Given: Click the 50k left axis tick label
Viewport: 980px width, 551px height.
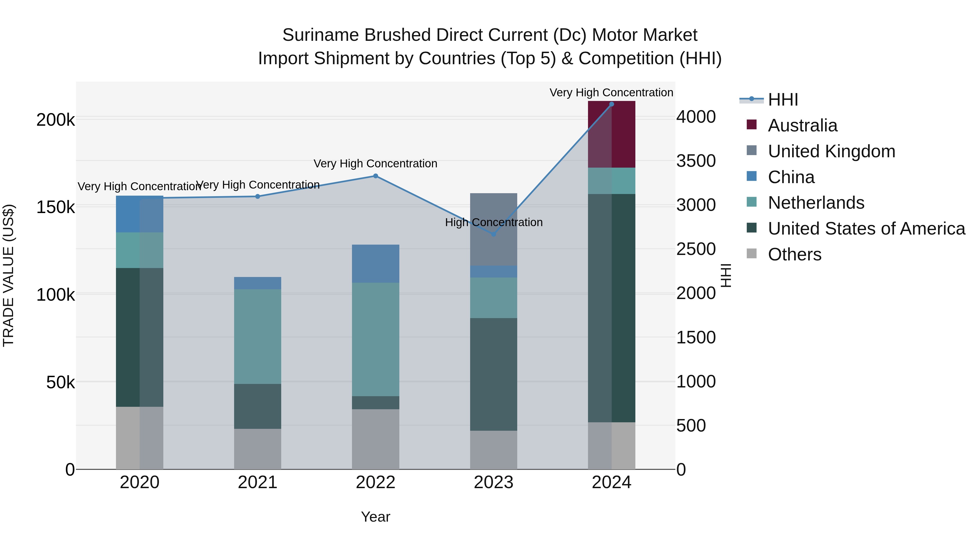Looking at the screenshot, I should coord(60,383).
